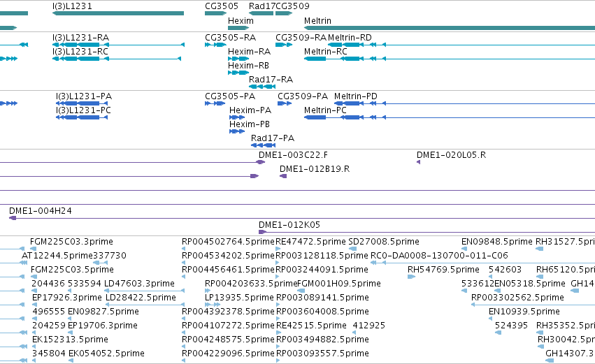Click the RP004534202.5prime label
This screenshot has width=595, height=364.
tap(228, 256)
